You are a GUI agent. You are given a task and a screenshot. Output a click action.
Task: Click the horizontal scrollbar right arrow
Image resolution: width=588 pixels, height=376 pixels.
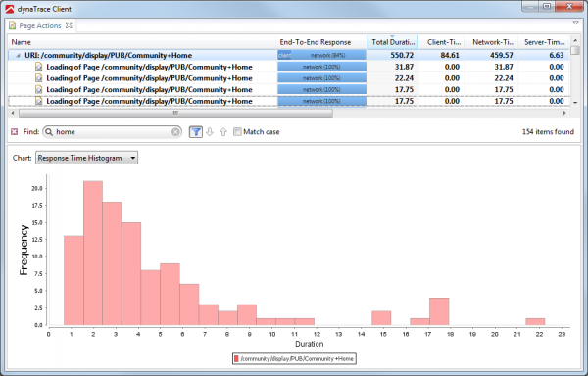pyautogui.click(x=564, y=113)
